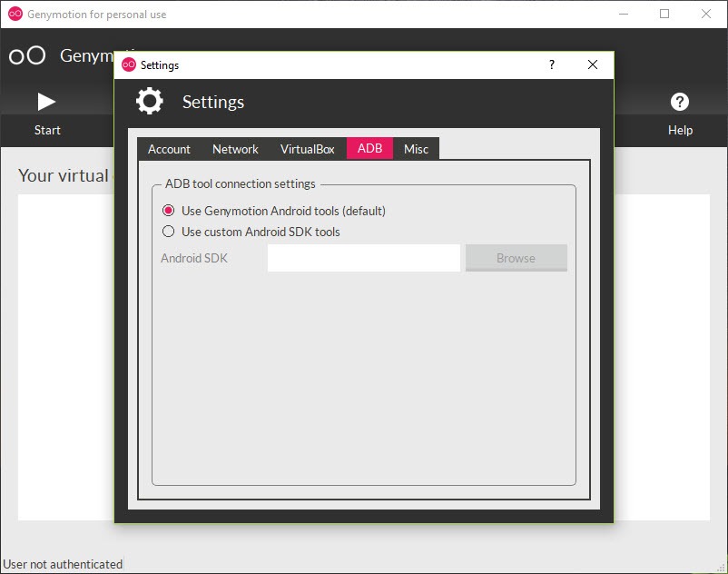The image size is (728, 574).
Task: Close the Settings dialog
Action: (x=593, y=64)
